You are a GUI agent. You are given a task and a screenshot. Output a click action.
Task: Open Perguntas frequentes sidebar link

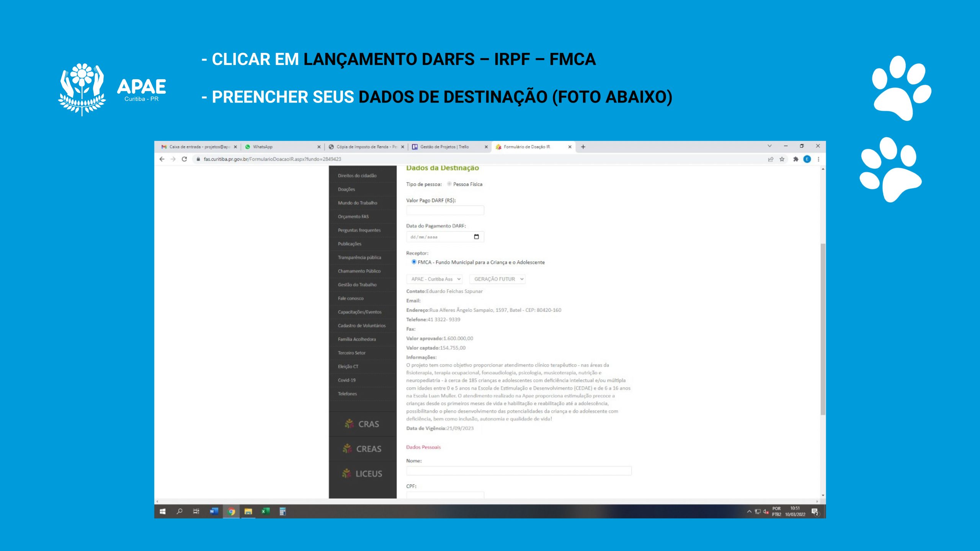pyautogui.click(x=359, y=230)
